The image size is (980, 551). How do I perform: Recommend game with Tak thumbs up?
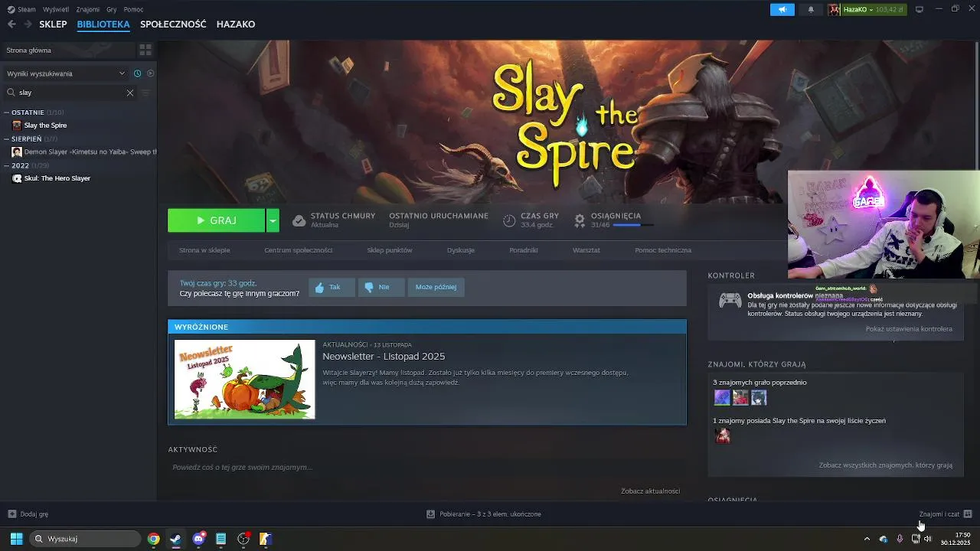[332, 287]
